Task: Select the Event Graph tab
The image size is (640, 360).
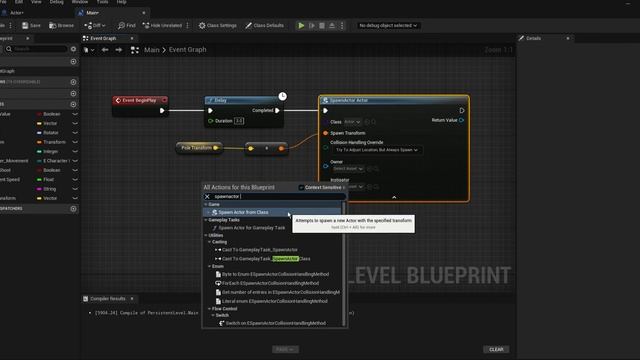Action: [x=103, y=38]
